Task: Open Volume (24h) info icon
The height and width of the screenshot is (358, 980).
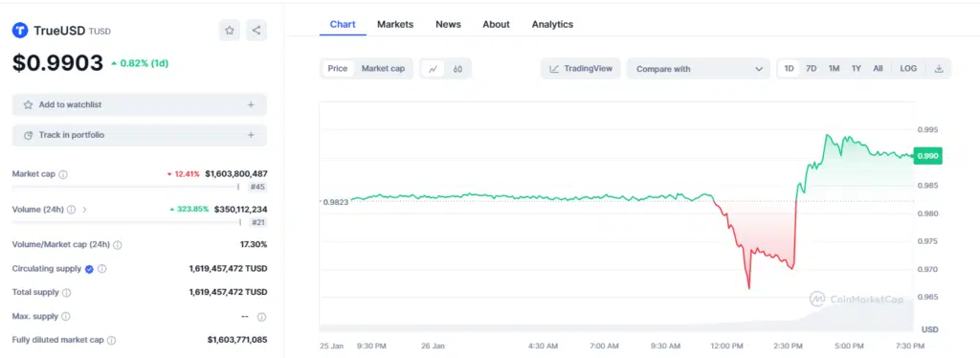Action: coord(71,210)
